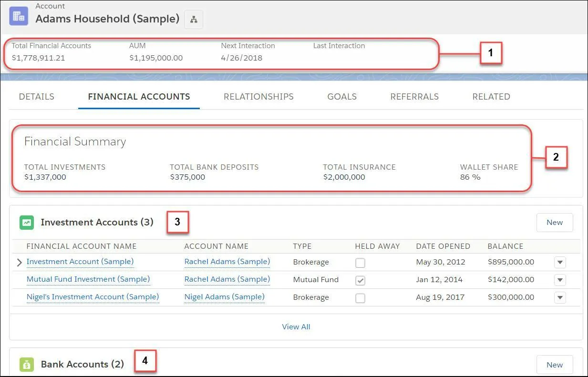Open the account hierarchy icon beside Adams Household

tap(193, 19)
